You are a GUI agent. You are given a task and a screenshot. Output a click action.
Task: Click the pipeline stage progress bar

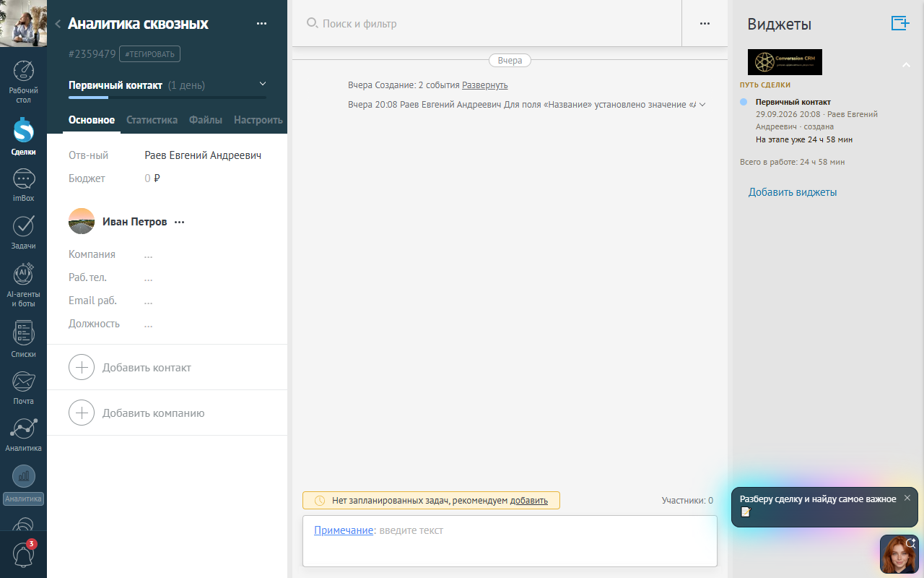167,97
